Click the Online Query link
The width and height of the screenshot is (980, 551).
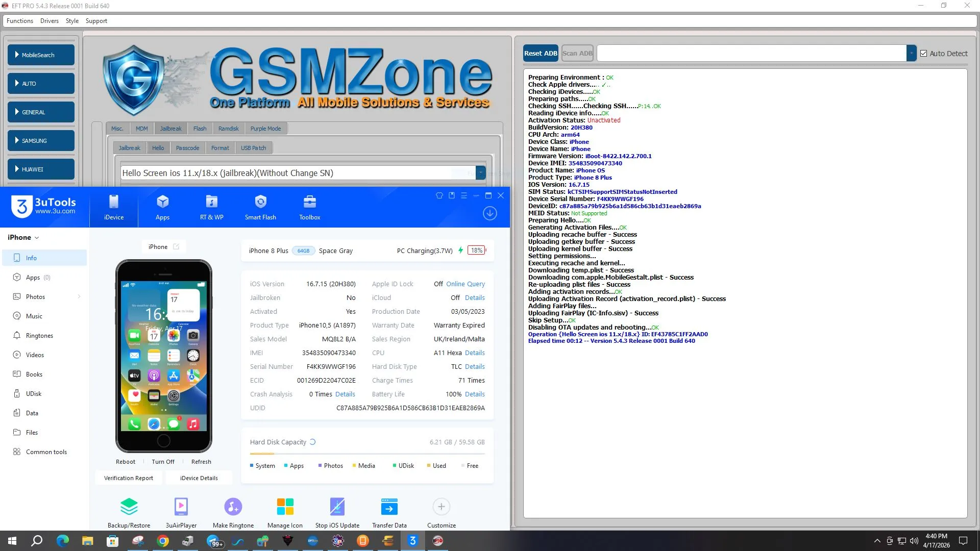pos(465,284)
